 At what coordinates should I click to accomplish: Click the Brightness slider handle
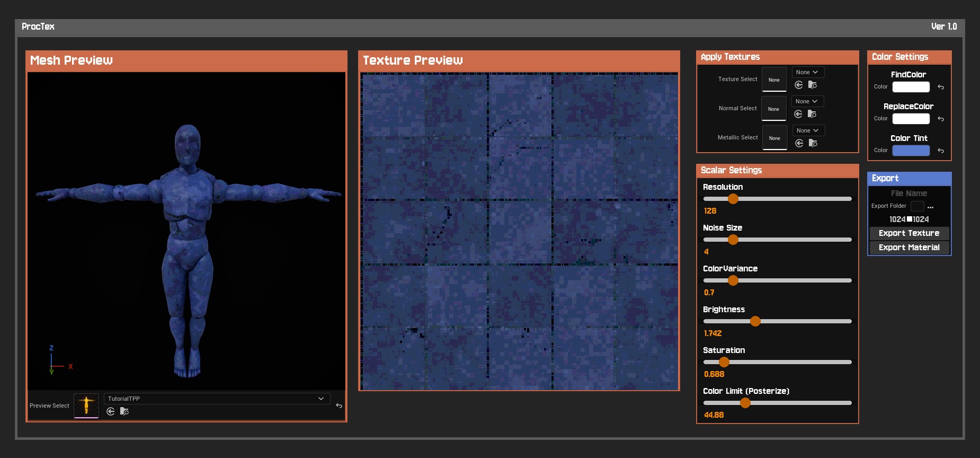click(755, 321)
